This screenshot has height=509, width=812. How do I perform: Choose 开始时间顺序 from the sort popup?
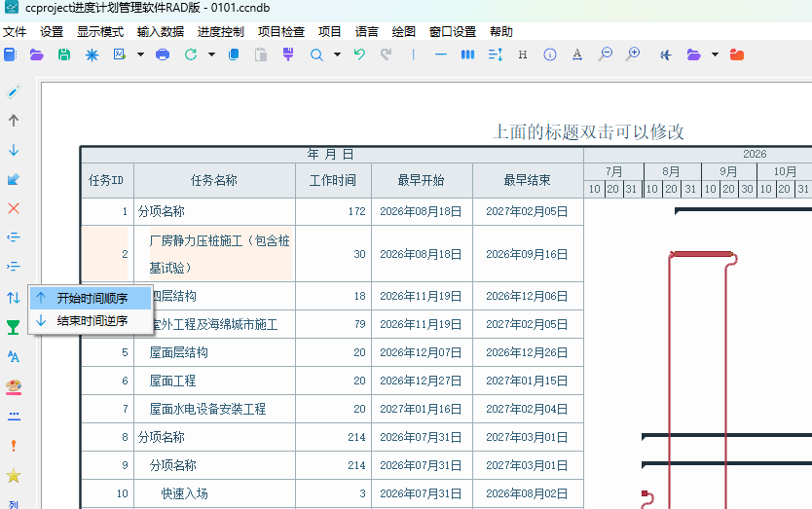[91, 298]
